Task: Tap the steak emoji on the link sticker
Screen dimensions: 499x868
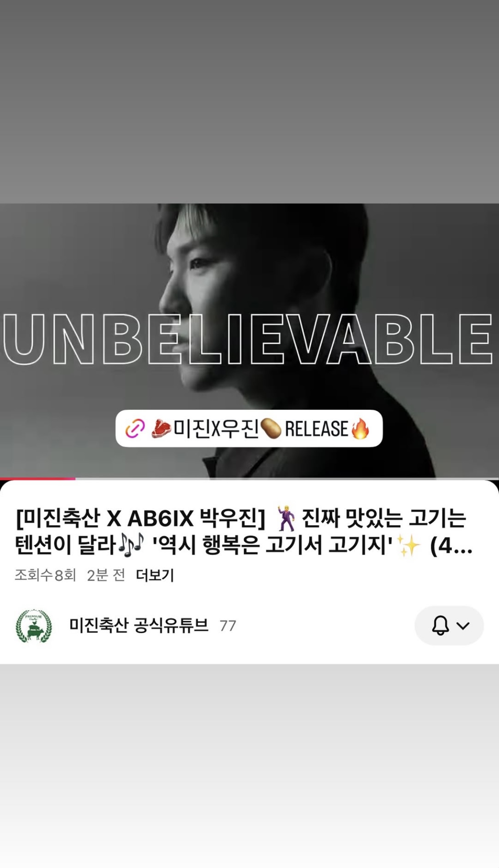Action: (162, 429)
